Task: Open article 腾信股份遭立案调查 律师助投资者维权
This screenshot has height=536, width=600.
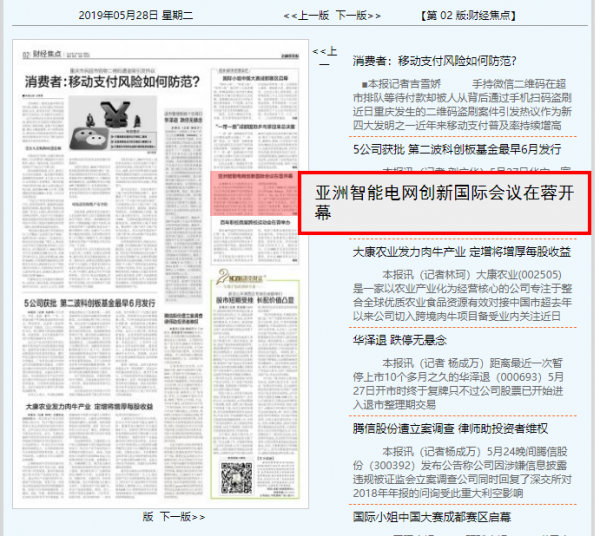Action: click(x=447, y=428)
